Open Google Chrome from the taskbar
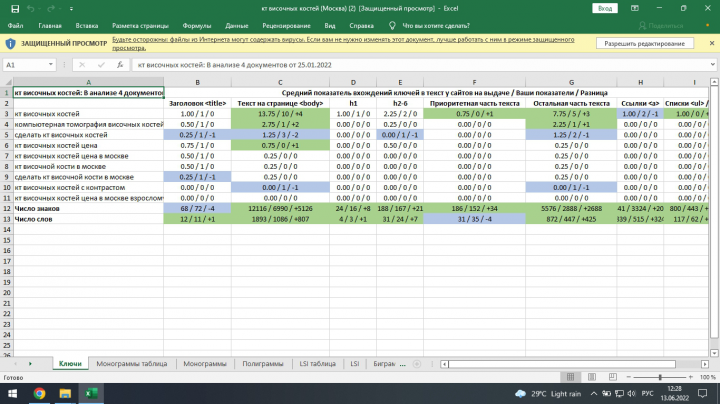This screenshot has height=404, width=720. pyautogui.click(x=39, y=393)
